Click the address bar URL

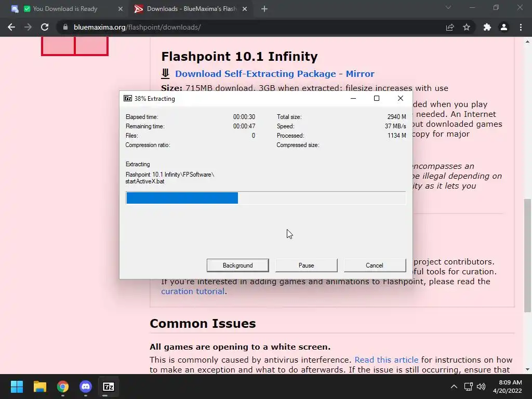click(x=137, y=27)
